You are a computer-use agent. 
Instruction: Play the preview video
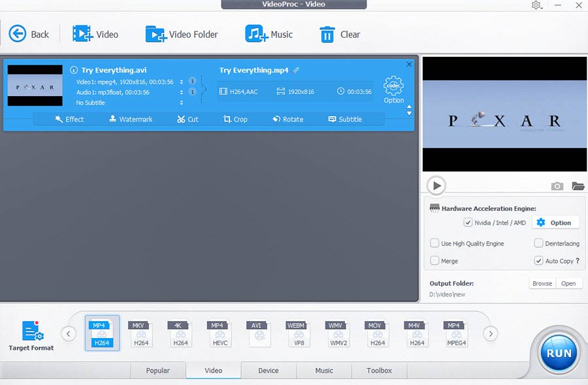click(436, 185)
